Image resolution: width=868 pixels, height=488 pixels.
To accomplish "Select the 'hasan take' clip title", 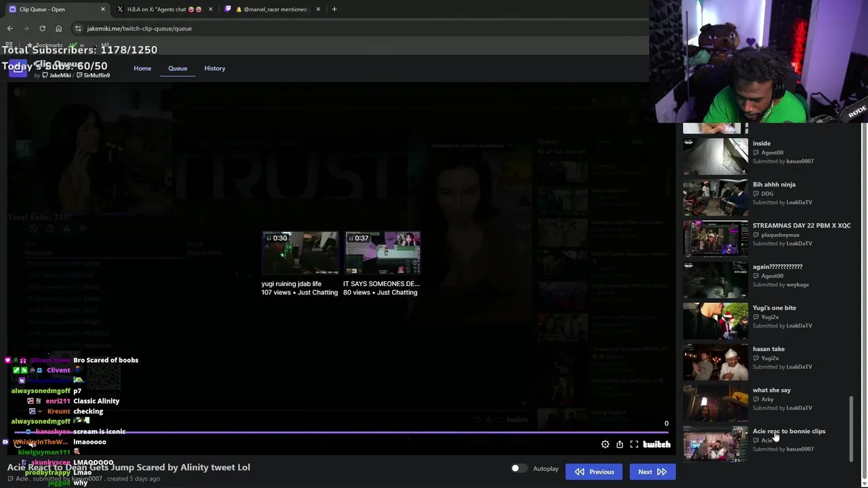I will (x=768, y=349).
